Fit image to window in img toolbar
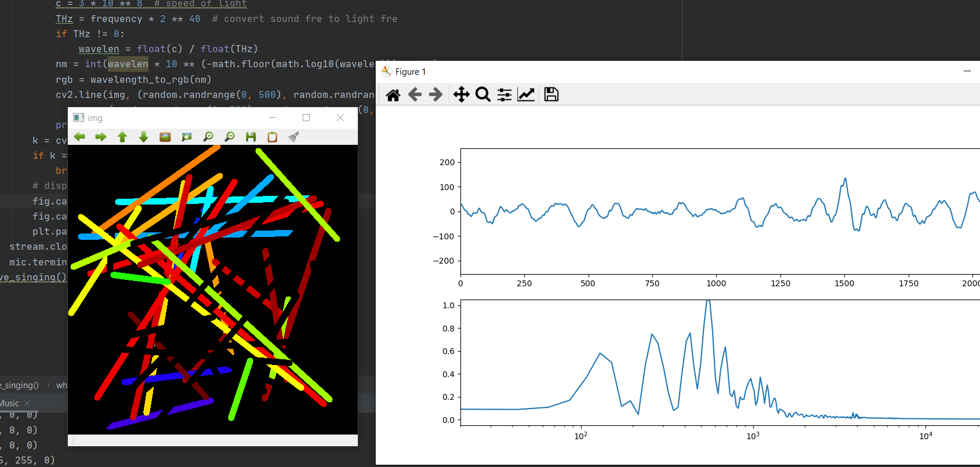 coord(187,137)
